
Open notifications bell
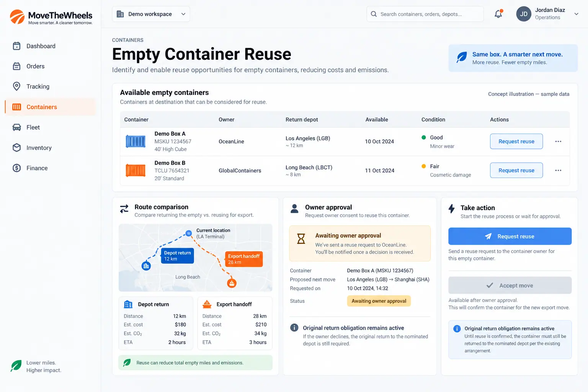pos(498,14)
